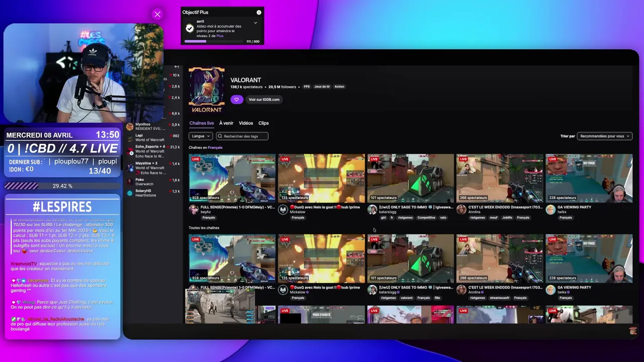
Task: Open Mickalow stream thumbnail in Français section
Action: [x=321, y=178]
